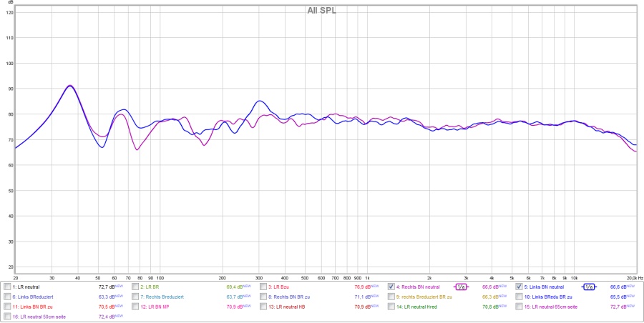
Task: Display the '8: Rechts BN BR zu' trace
Action: 263,297
